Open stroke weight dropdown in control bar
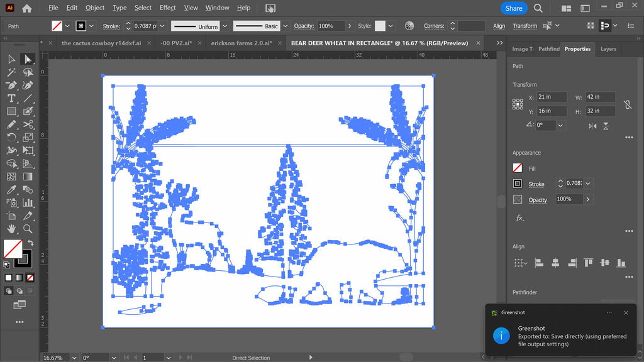This screenshot has height=362, width=644. coord(162,26)
